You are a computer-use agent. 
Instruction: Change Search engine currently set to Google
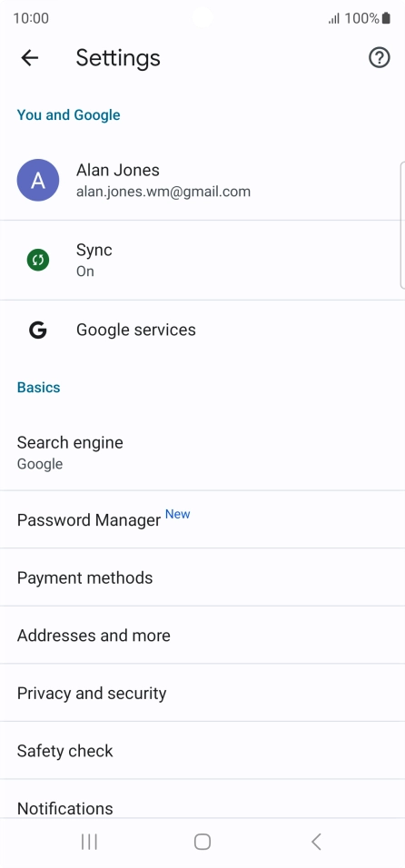pos(202,452)
